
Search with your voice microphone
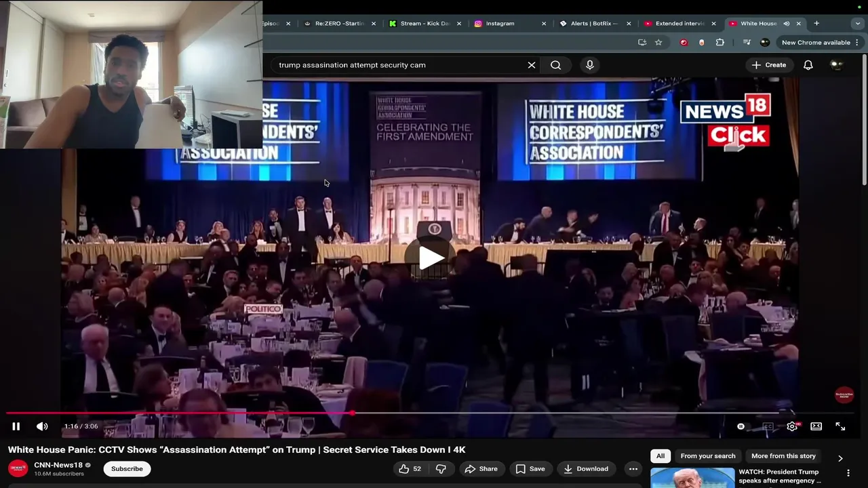point(590,65)
